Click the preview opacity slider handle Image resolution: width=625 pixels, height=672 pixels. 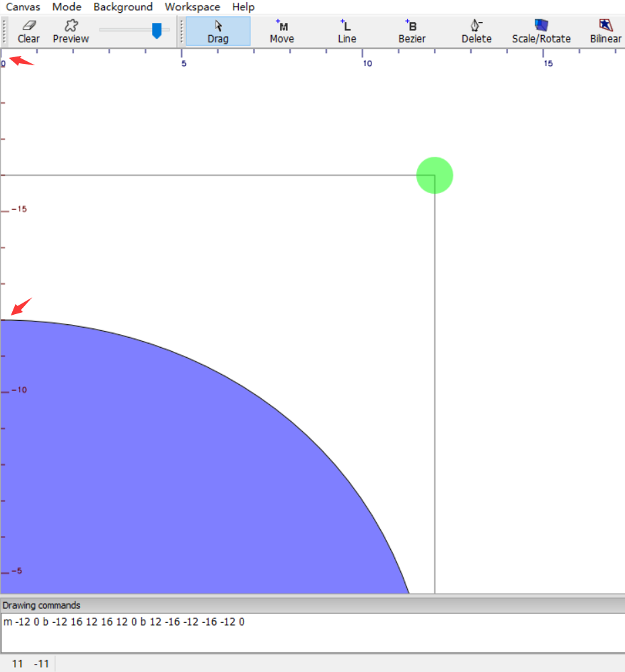click(x=157, y=31)
